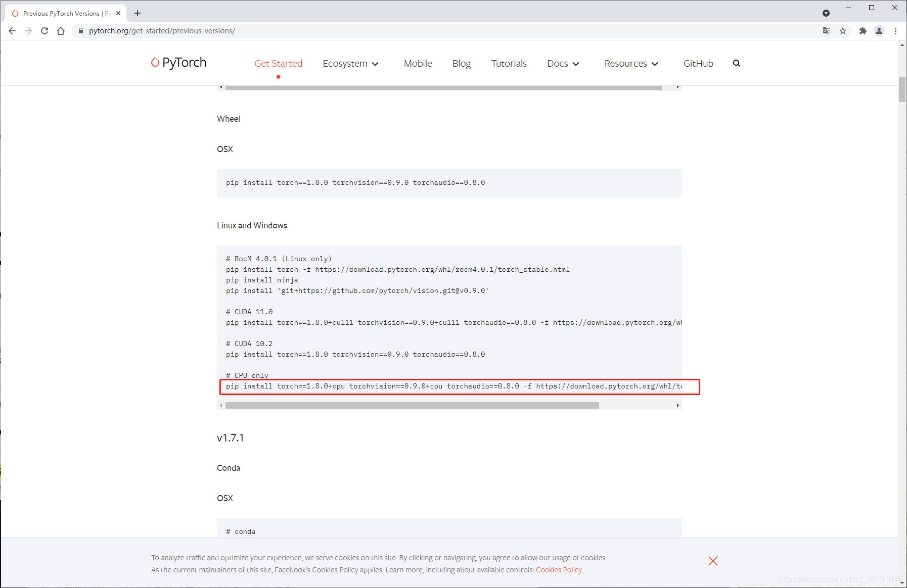
Task: Open the translate page icon
Action: click(827, 31)
